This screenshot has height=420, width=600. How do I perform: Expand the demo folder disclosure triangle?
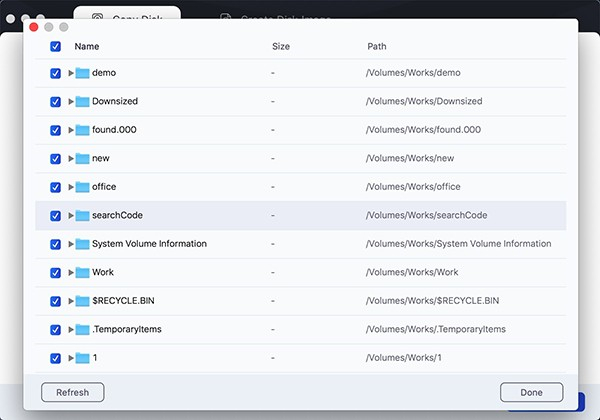click(x=71, y=73)
